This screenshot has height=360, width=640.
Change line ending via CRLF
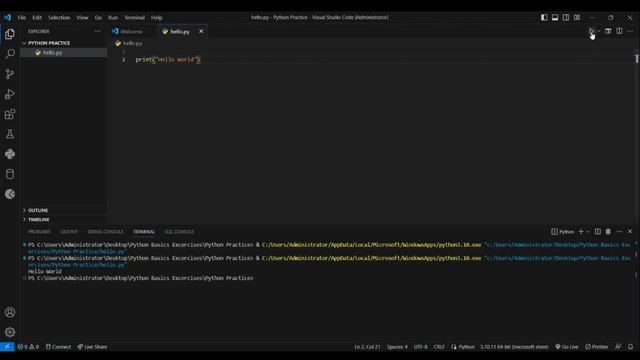click(439, 347)
